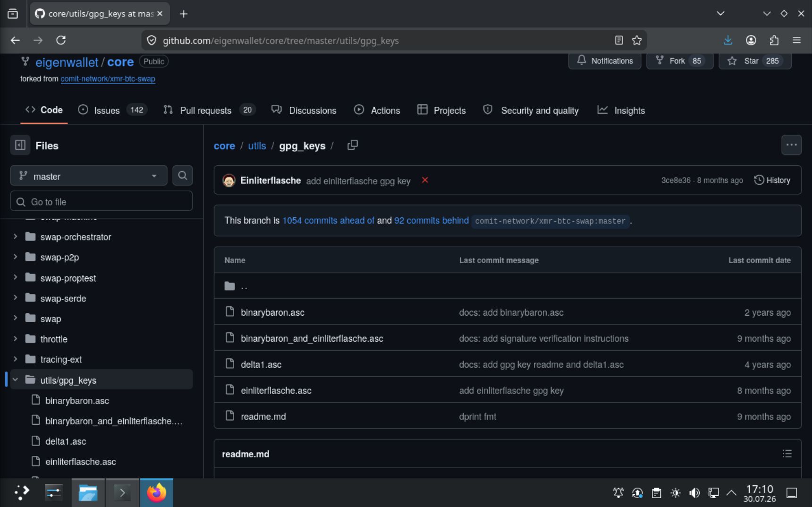The height and width of the screenshot is (507, 812).
Task: Click the file tree search icon
Action: (x=182, y=176)
